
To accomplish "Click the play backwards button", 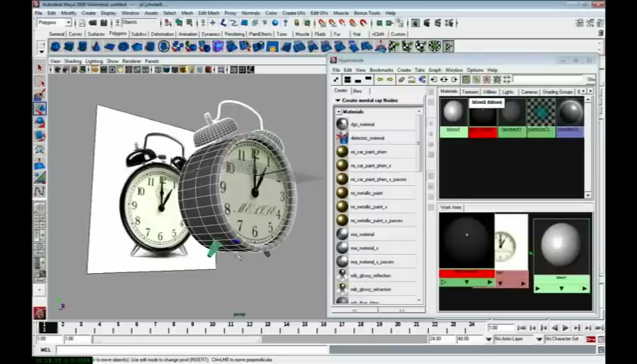I will pyautogui.click(x=554, y=328).
